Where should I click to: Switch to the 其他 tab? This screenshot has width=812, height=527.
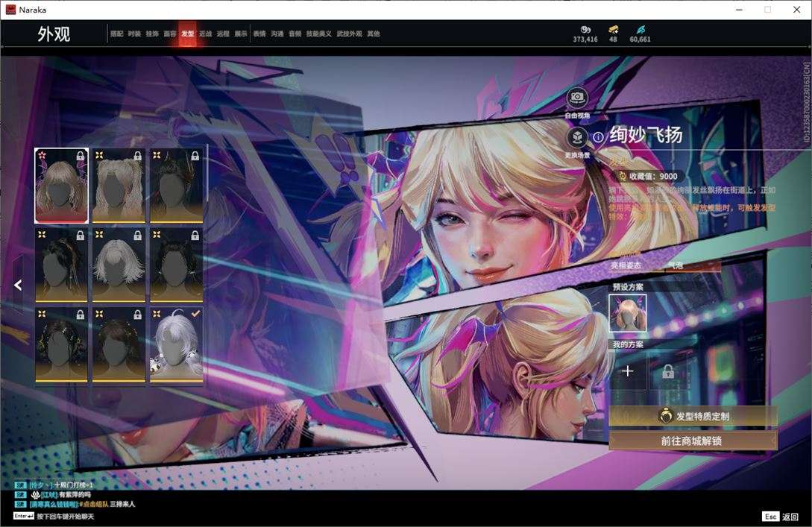[x=374, y=34]
